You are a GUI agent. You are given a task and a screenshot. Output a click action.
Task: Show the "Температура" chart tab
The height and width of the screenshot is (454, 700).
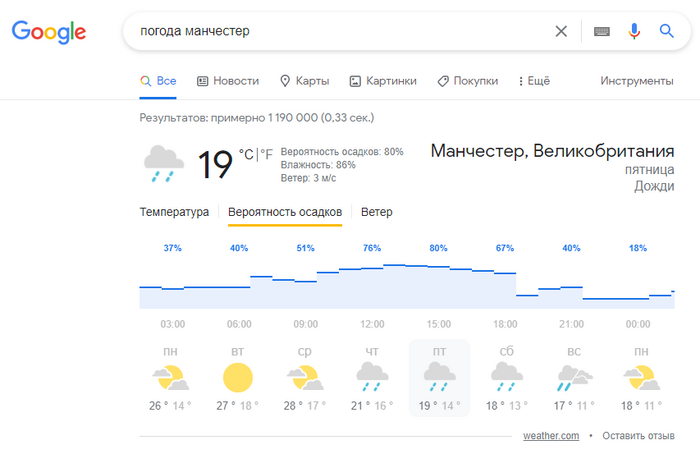tap(174, 212)
